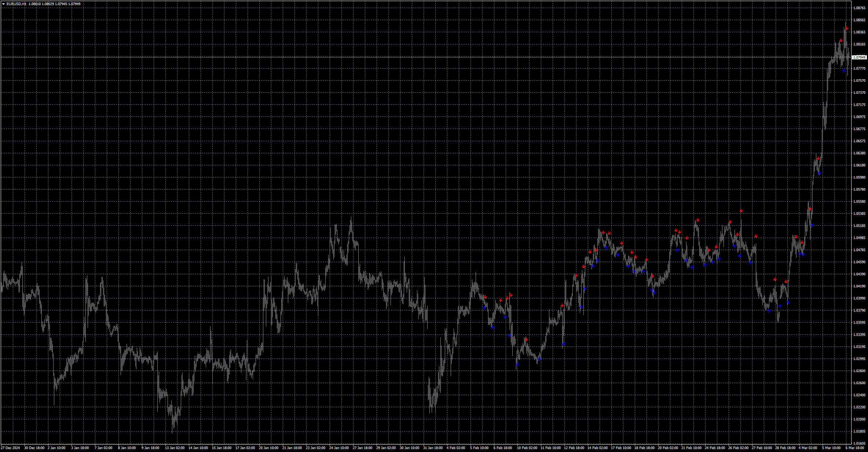Click the 1.08565 price scale label
Screen dimensions: 868x452
[859, 20]
